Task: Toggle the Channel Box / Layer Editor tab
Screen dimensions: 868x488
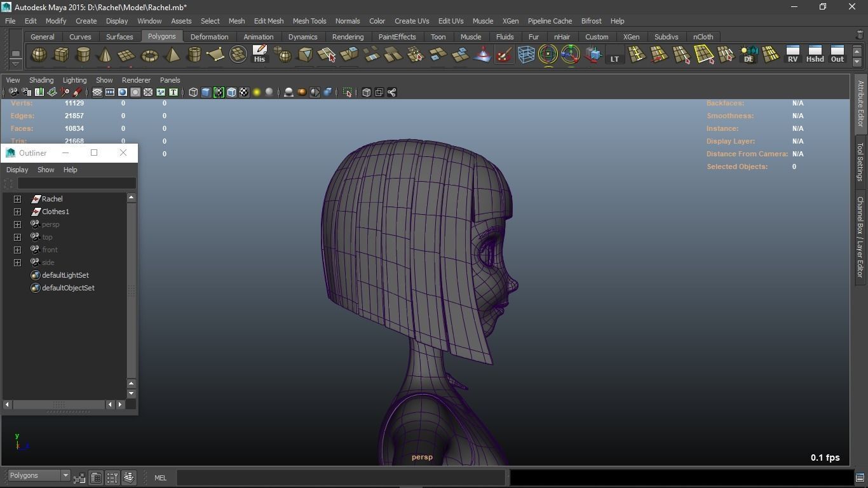Action: pos(860,237)
